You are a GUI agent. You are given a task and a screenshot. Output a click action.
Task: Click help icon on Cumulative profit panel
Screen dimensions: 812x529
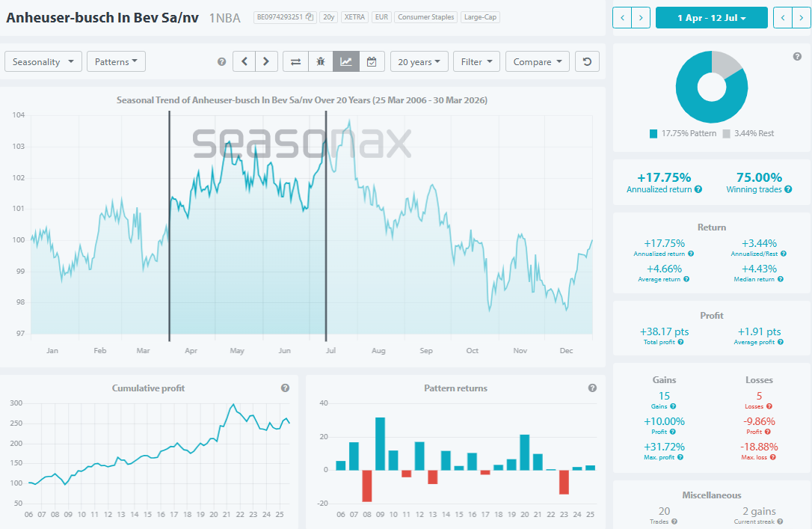pos(285,388)
